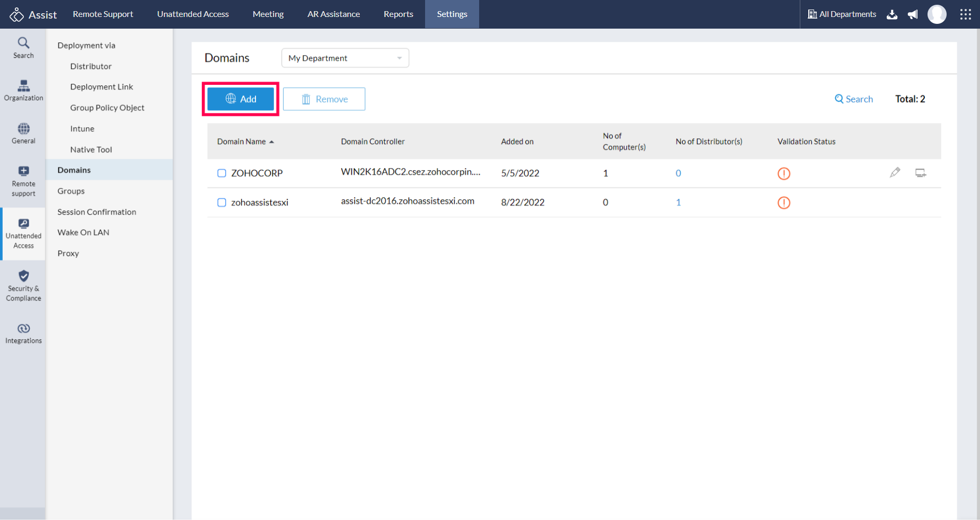
Task: Click the Add domain button
Action: pyautogui.click(x=240, y=99)
